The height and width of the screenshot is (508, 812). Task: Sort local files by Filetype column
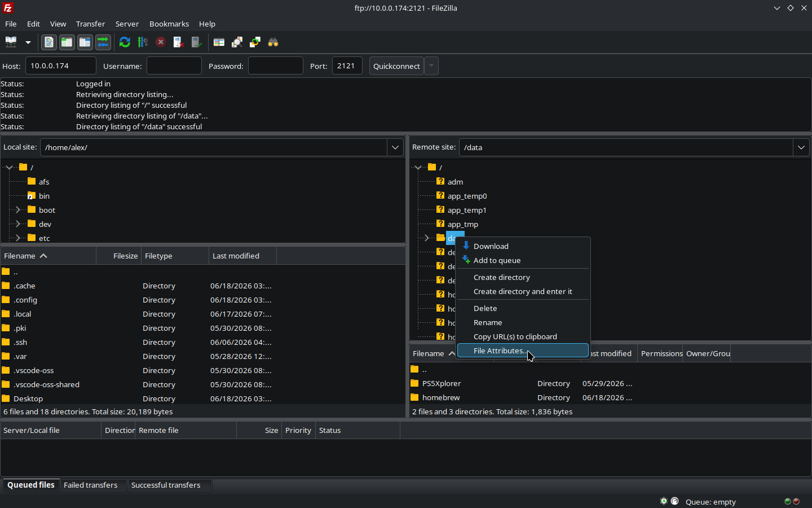click(175, 256)
